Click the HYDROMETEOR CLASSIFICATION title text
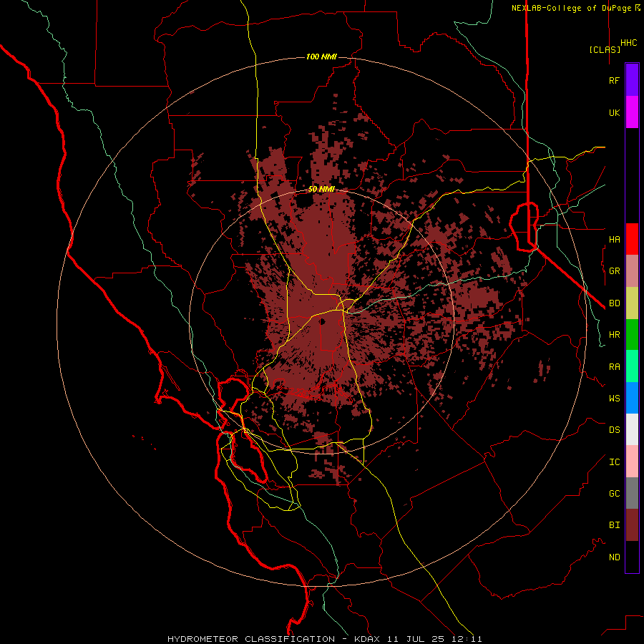This screenshot has width=644, height=644. pyautogui.click(x=251, y=639)
